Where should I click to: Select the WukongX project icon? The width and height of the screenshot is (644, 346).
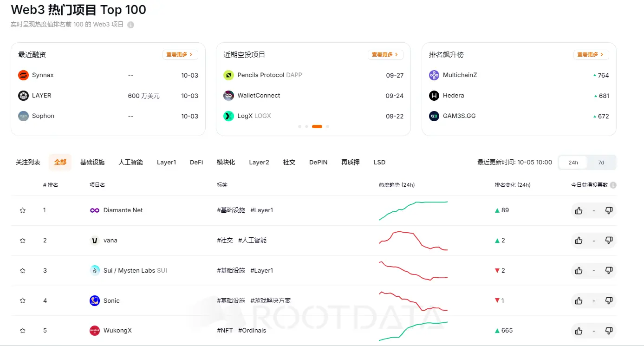tap(95, 330)
